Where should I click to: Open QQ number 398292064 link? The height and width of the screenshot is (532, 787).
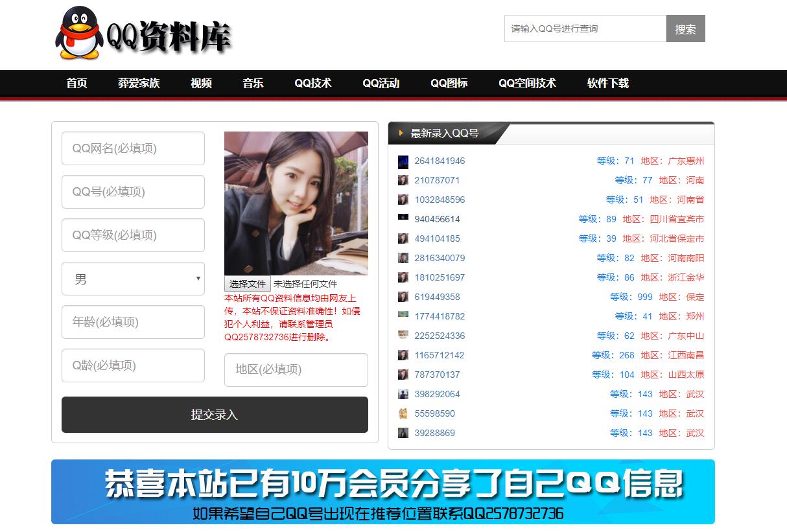(437, 394)
